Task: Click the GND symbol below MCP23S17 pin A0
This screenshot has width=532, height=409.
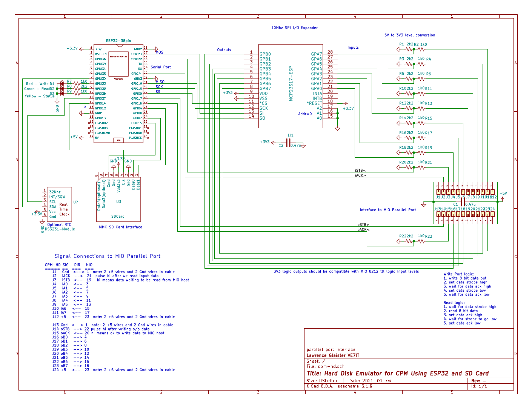Action: click(x=338, y=128)
